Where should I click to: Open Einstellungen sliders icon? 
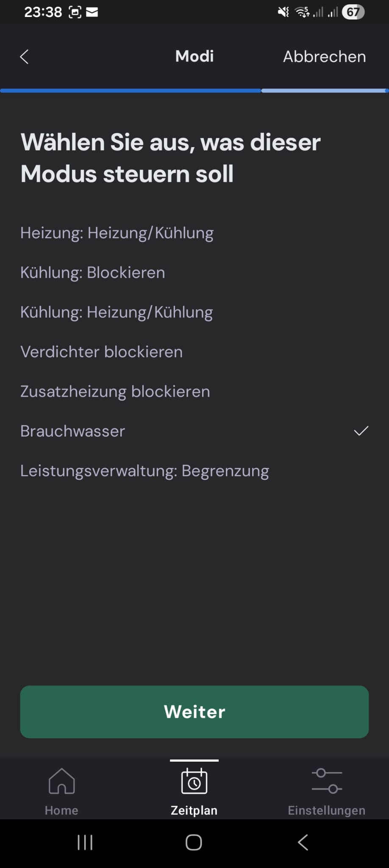tap(327, 781)
